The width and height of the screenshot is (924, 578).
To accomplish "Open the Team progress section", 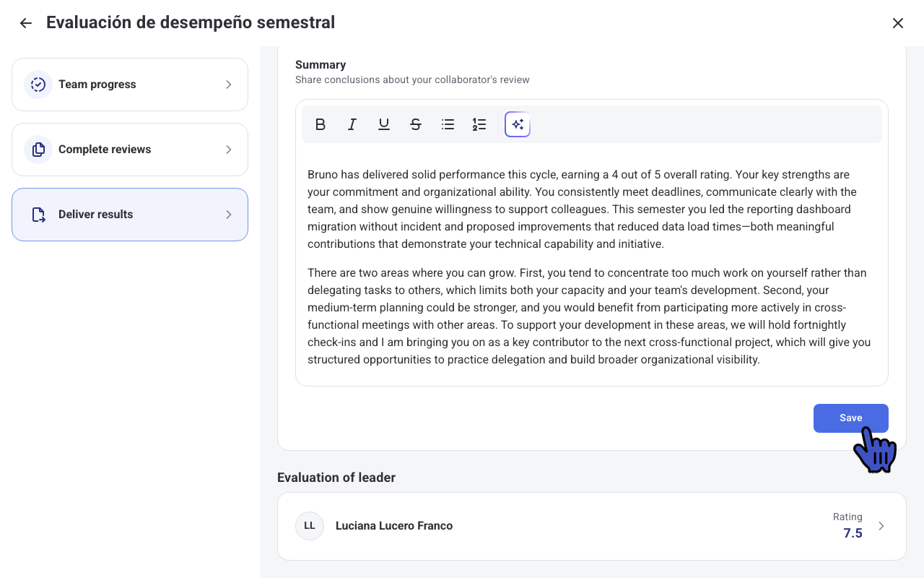I will pyautogui.click(x=130, y=85).
